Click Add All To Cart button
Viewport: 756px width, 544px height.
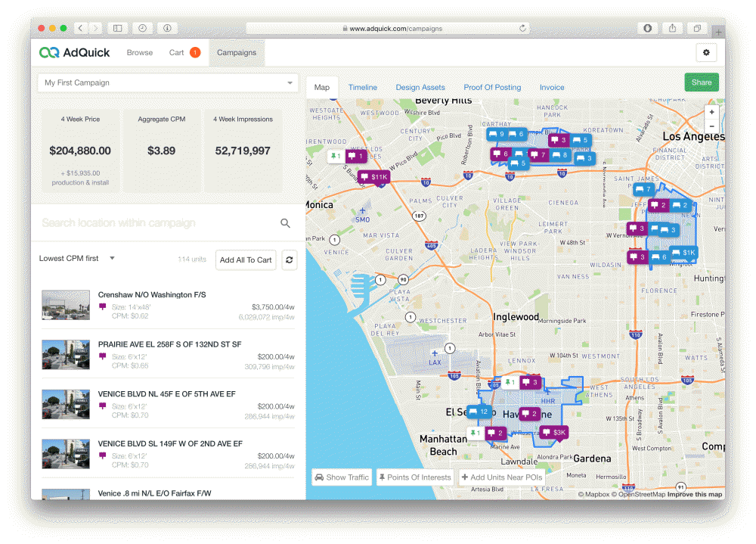point(245,260)
